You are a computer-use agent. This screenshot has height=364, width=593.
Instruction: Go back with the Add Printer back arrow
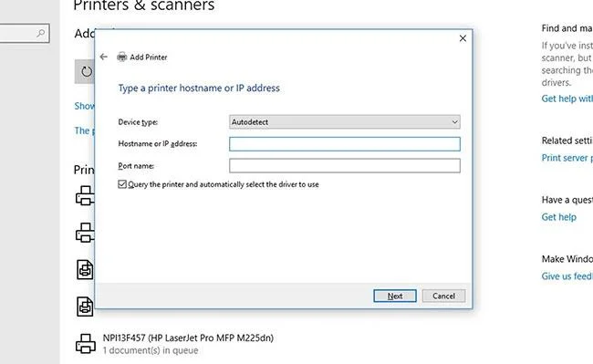tap(104, 57)
